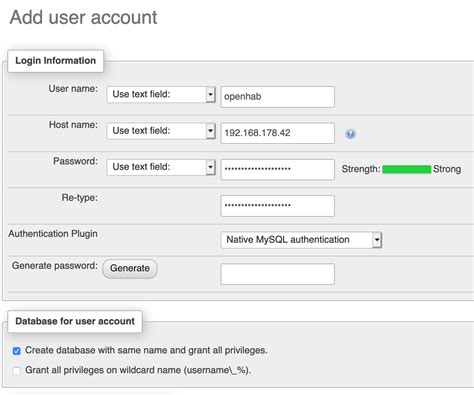This screenshot has height=395, width=474.
Task: Enable 'Grant all privileges on wildcard name'
Action: click(17, 370)
